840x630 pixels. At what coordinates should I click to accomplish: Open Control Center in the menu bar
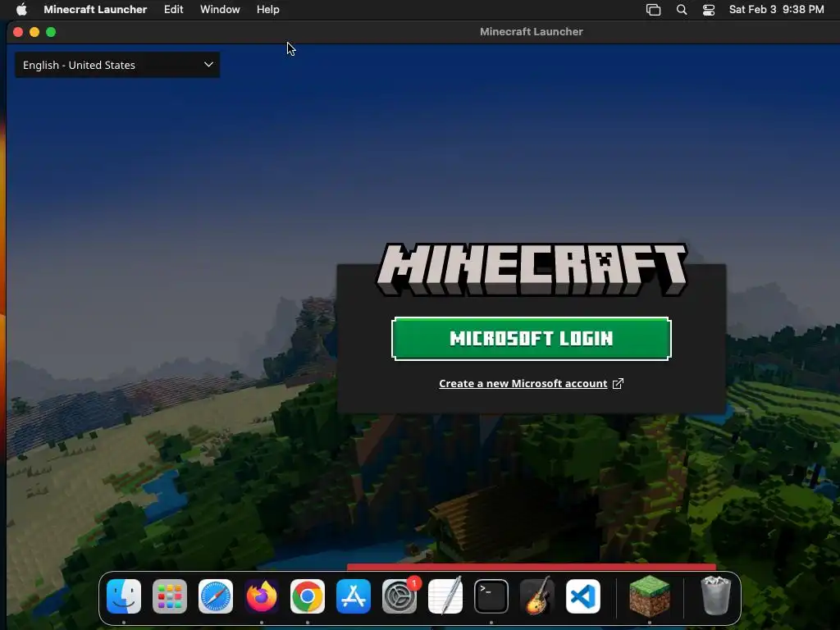tap(709, 10)
